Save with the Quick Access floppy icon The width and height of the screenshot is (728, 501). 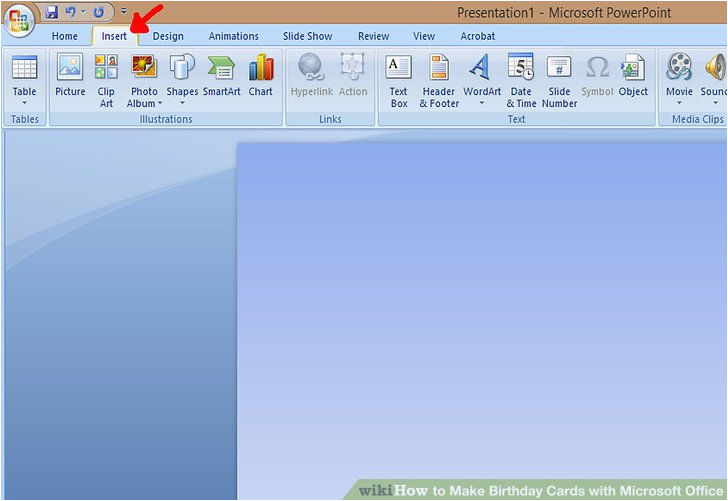point(52,12)
